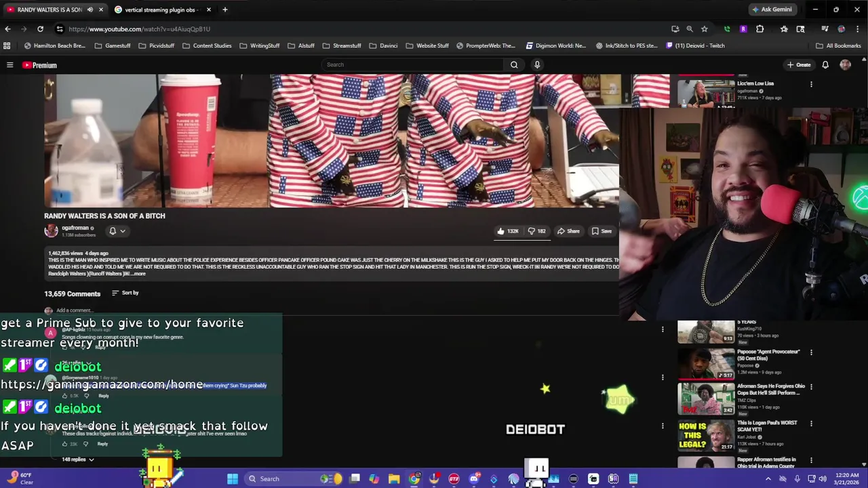Open the ogafroman channel avatar
The height and width of the screenshot is (488, 868).
51,230
